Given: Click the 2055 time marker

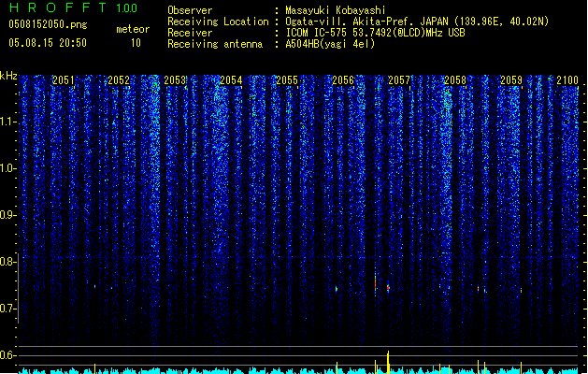Looking at the screenshot, I should point(287,79).
